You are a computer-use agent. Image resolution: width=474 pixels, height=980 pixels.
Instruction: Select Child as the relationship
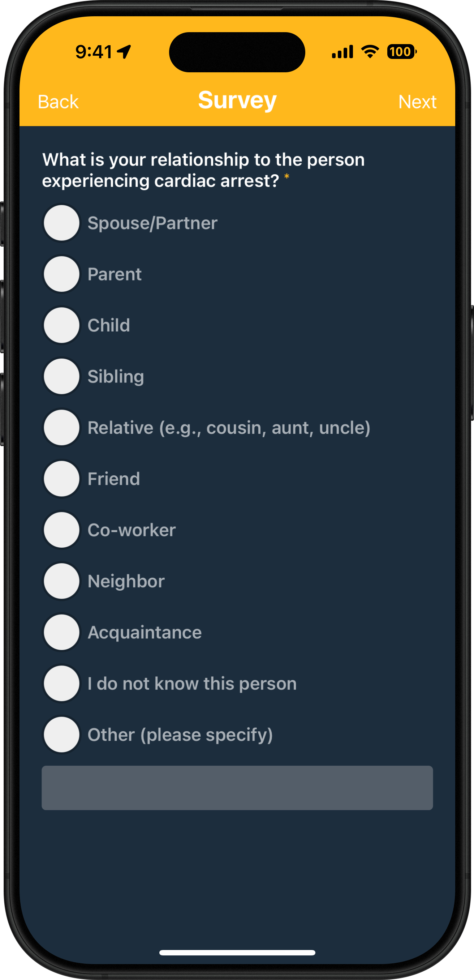pyautogui.click(x=61, y=325)
